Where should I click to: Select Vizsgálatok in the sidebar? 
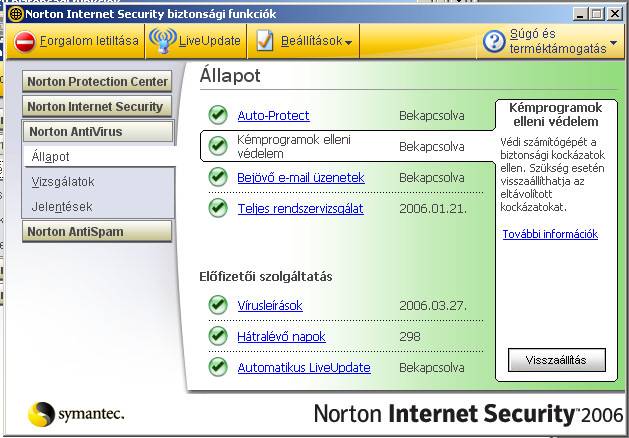62,182
